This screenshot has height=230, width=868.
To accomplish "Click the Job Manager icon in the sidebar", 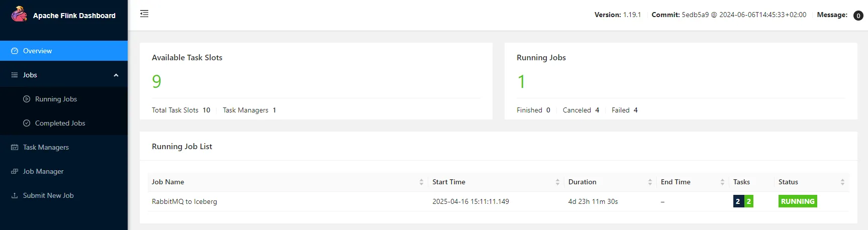I will pyautogui.click(x=15, y=171).
